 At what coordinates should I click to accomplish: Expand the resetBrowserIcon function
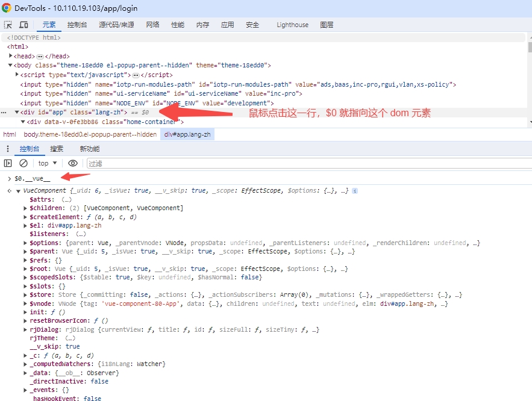coord(25,321)
